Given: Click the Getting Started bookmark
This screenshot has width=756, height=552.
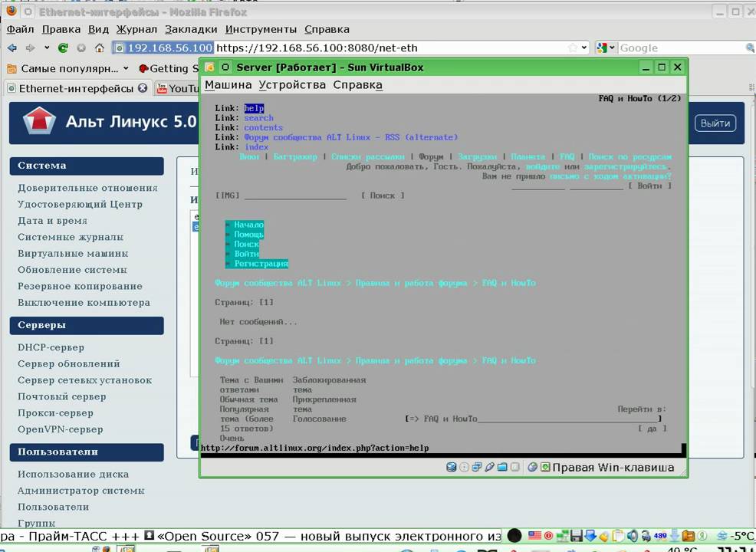Looking at the screenshot, I should (169, 68).
